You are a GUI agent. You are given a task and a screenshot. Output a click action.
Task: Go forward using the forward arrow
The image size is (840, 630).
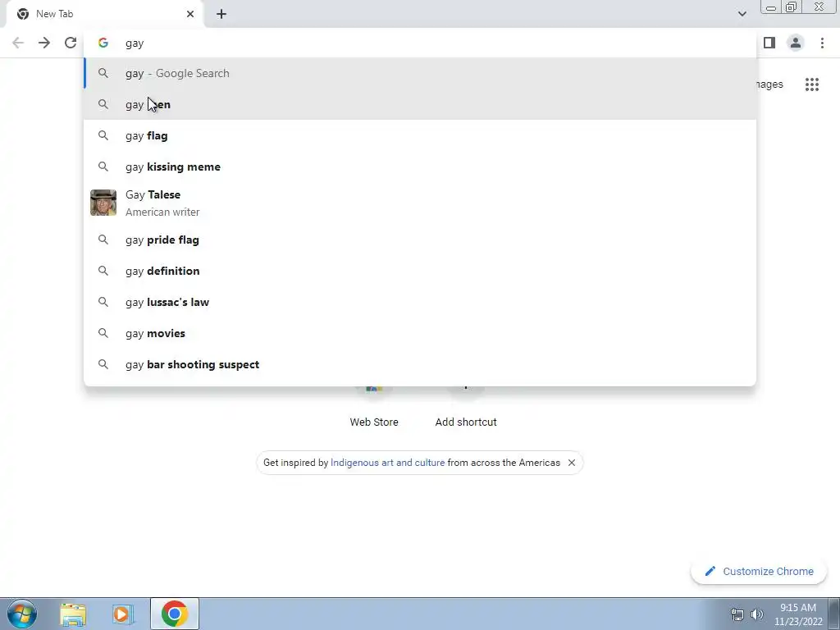point(44,43)
